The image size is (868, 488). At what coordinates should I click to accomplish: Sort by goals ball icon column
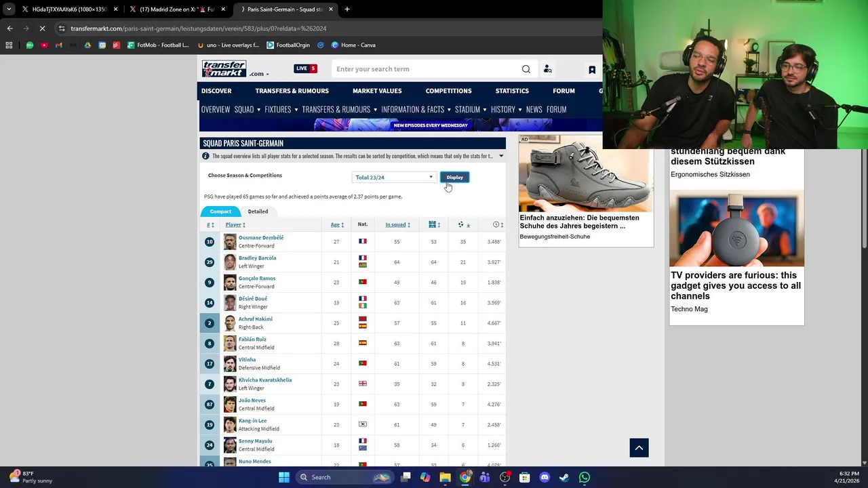click(x=464, y=224)
